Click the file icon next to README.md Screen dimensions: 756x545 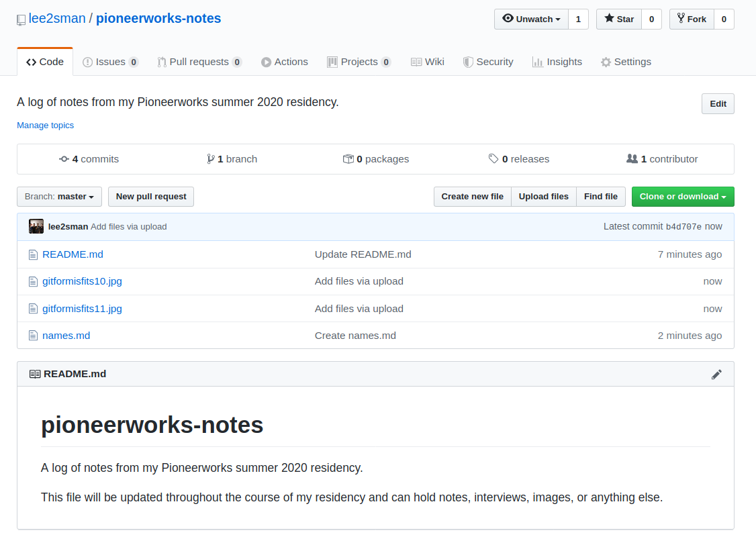click(33, 254)
